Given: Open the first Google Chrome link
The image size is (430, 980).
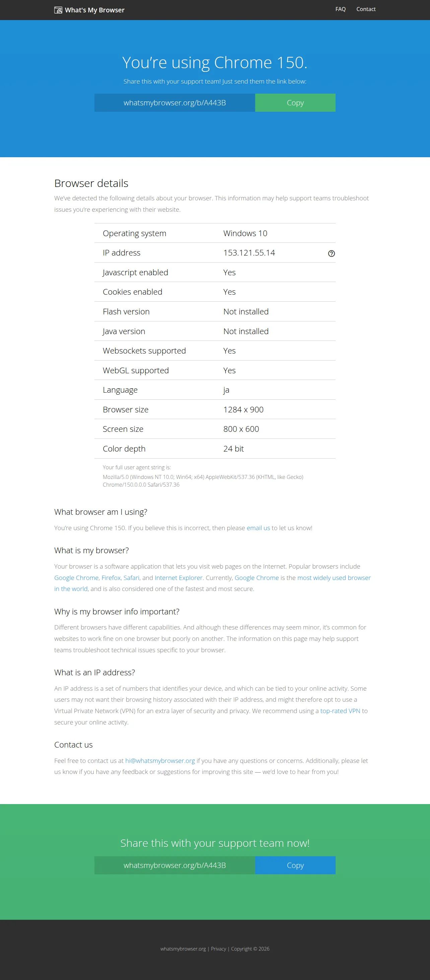Looking at the screenshot, I should 76,578.
